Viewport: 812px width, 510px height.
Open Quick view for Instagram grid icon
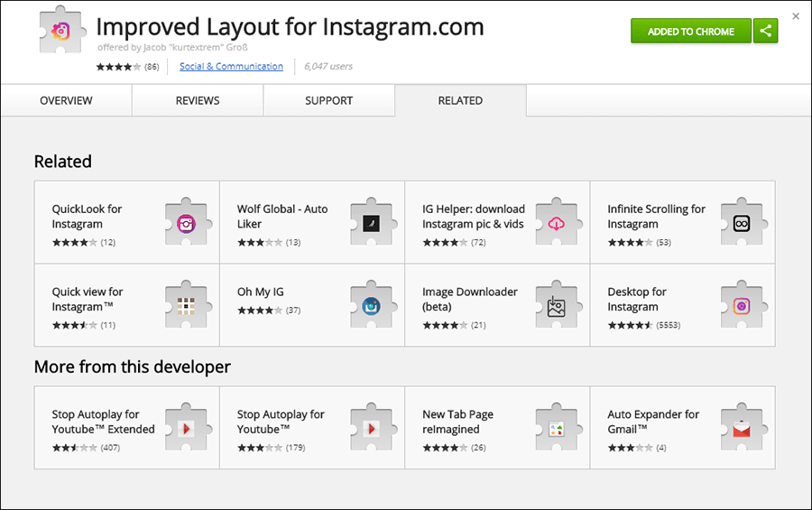click(x=188, y=306)
